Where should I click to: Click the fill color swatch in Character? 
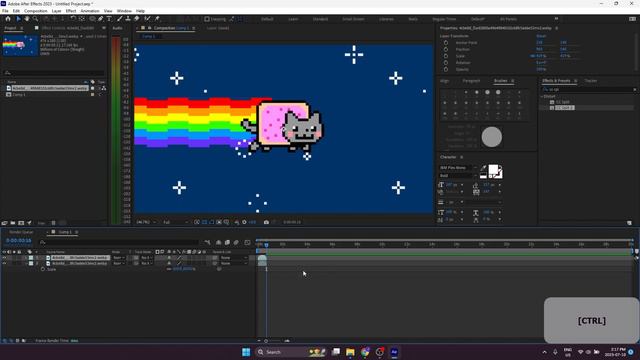493,170
